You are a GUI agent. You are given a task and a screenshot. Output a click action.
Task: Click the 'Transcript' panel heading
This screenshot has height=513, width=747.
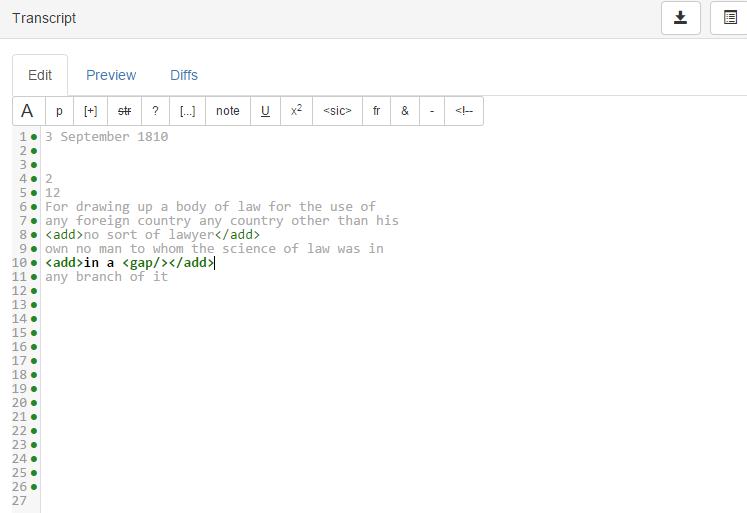pyautogui.click(x=44, y=18)
